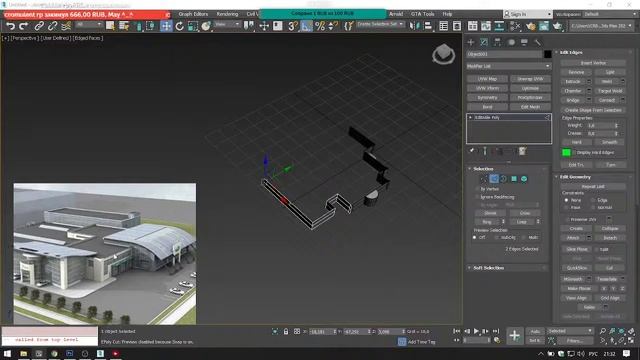Click green hard edges color swatch
640x360 pixels.
pyautogui.click(x=566, y=152)
